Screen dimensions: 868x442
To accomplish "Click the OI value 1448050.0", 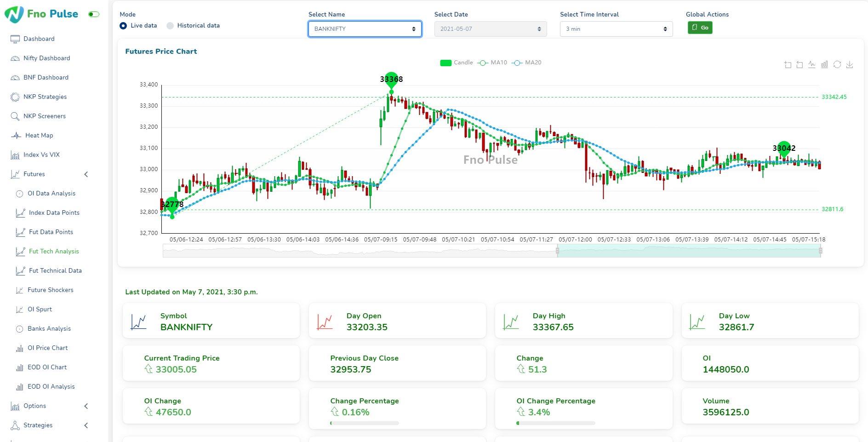I will coord(725,370).
